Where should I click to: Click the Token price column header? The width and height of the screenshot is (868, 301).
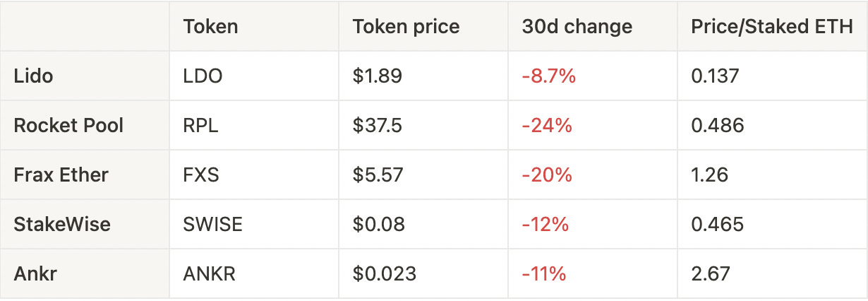pos(406,27)
